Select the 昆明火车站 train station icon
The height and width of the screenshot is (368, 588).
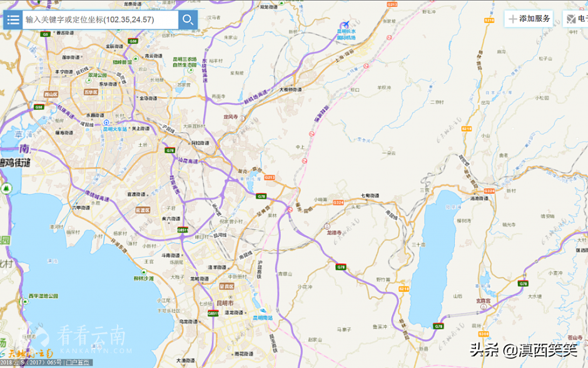[x=106, y=123]
